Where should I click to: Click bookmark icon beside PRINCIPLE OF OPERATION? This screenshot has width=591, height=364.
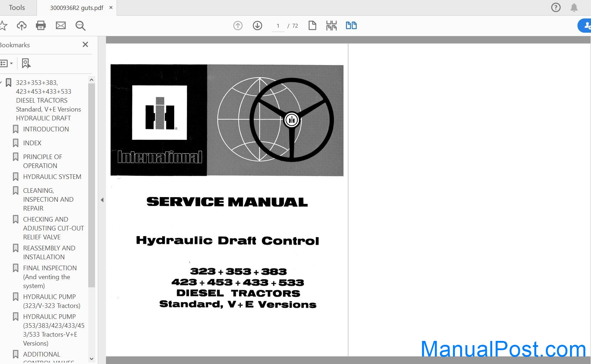click(x=16, y=157)
